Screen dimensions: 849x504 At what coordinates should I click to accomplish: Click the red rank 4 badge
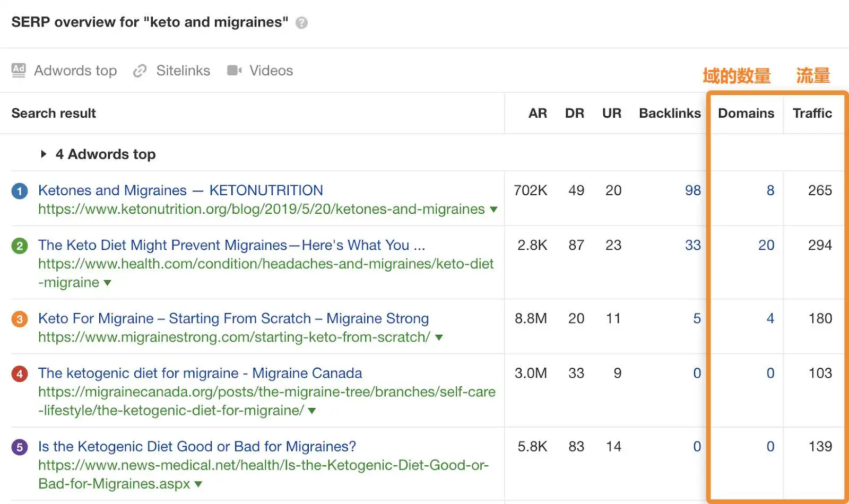coord(20,373)
